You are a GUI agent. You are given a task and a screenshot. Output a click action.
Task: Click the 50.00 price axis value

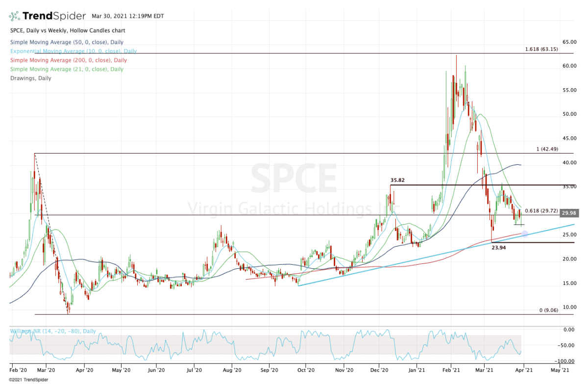569,114
